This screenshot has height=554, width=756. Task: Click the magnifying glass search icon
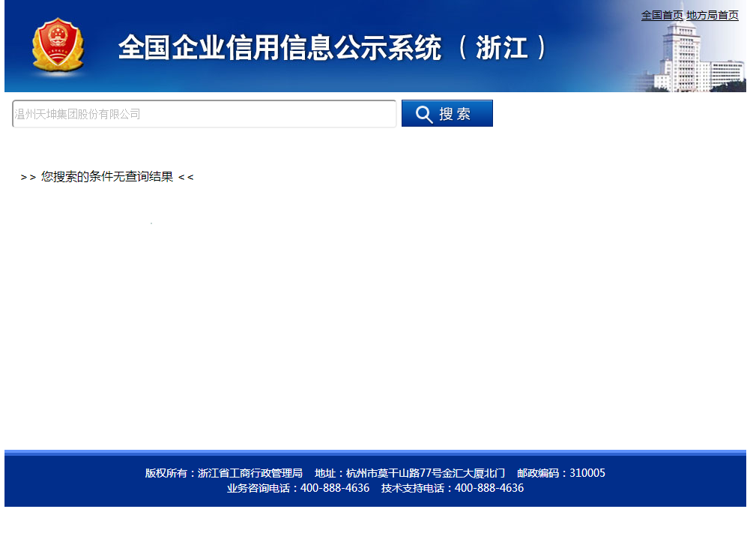[424, 114]
